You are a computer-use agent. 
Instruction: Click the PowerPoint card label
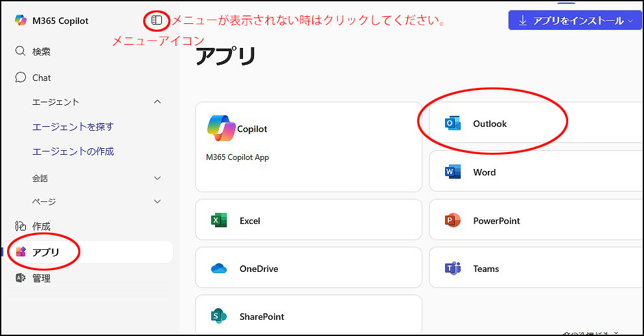click(x=496, y=221)
